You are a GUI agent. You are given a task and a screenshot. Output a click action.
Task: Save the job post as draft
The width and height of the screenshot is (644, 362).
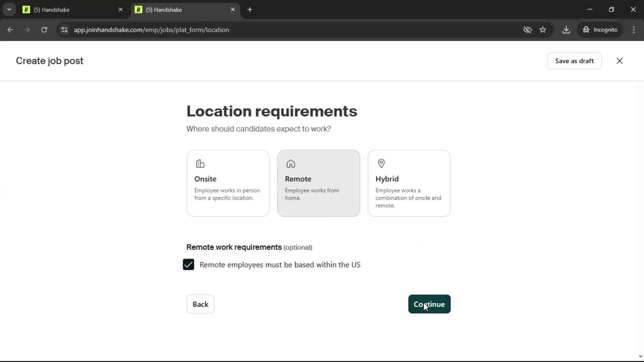click(x=574, y=61)
